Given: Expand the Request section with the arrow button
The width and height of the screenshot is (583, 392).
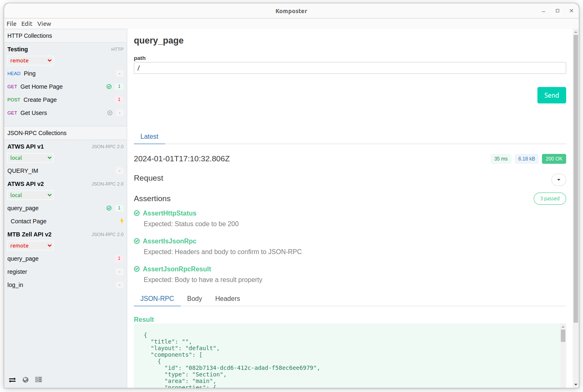Looking at the screenshot, I should pyautogui.click(x=558, y=180).
